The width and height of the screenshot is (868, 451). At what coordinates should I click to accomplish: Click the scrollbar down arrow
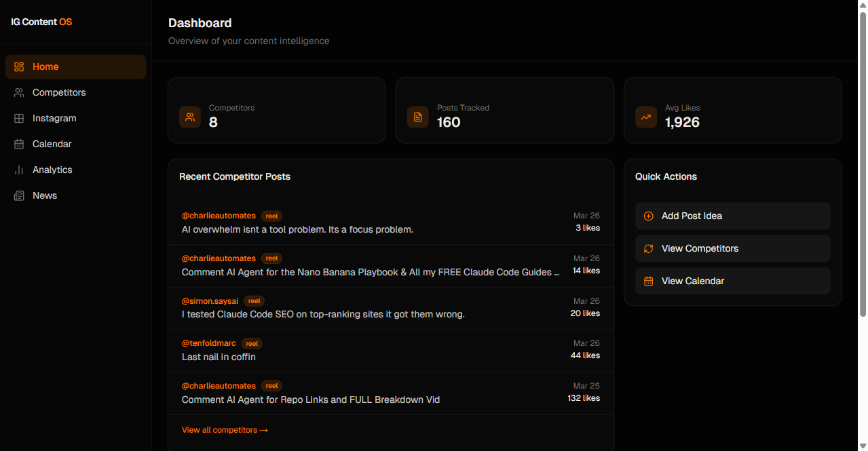[x=863, y=446]
